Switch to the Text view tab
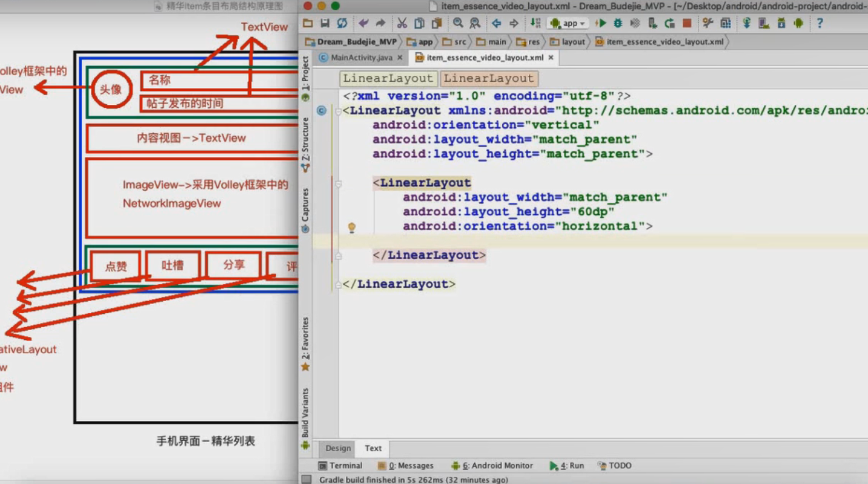868x484 pixels. (373, 448)
